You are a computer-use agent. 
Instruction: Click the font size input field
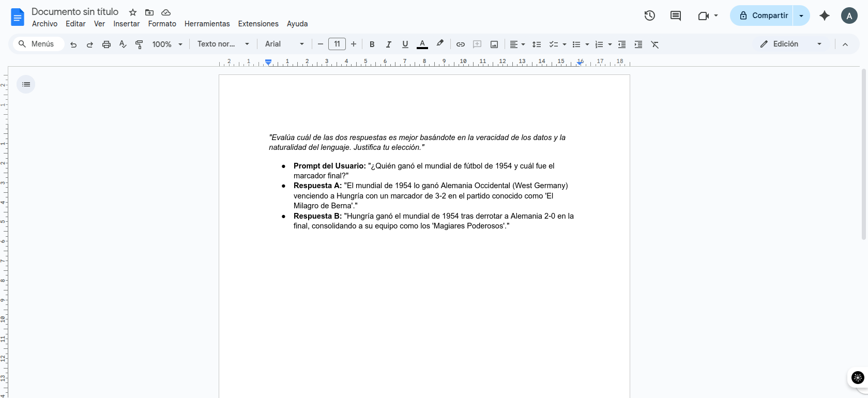(337, 44)
